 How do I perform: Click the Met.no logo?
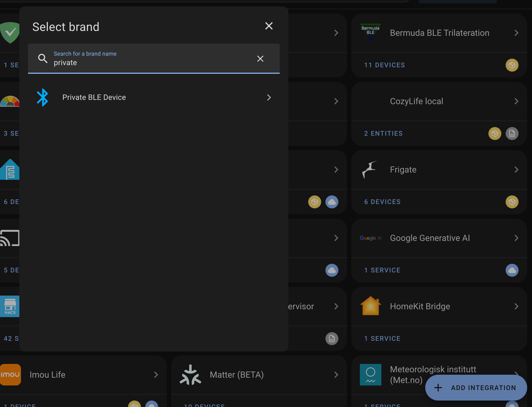(370, 375)
